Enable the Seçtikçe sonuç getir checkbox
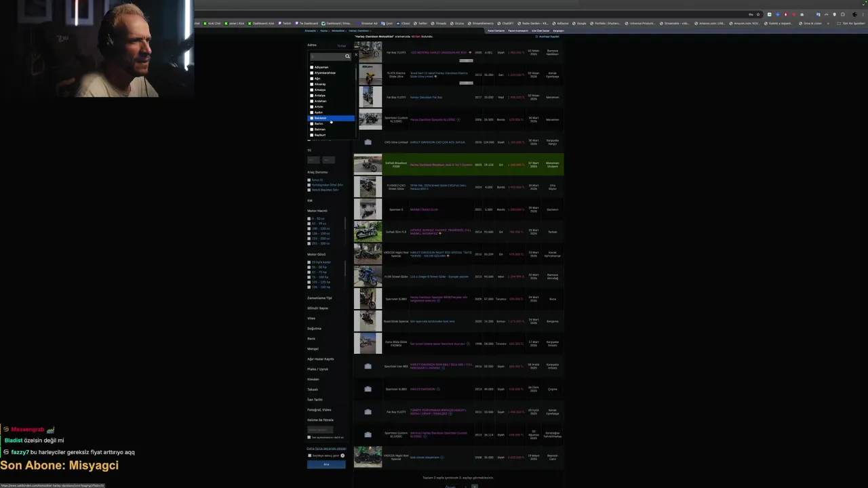Viewport: 868px width, 488px height. coord(309,455)
